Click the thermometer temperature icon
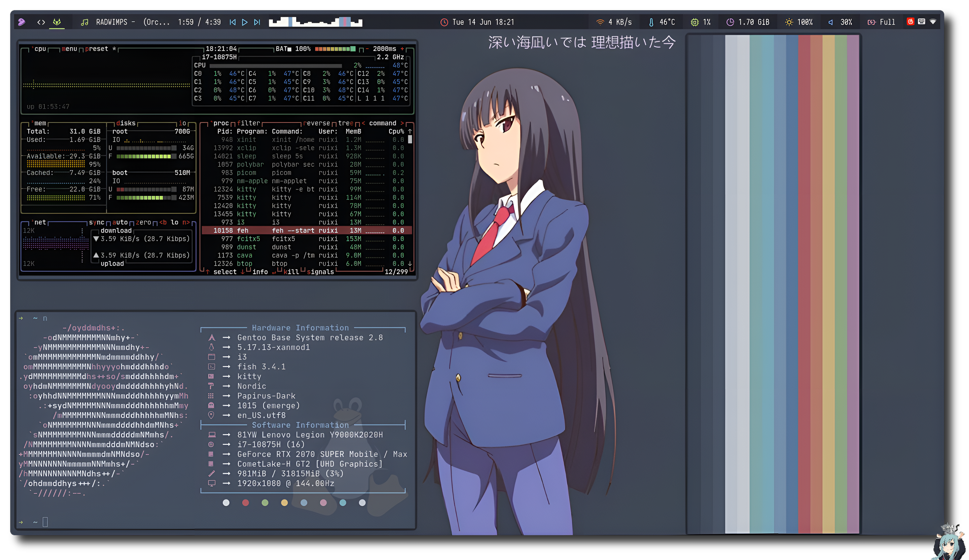This screenshot has height=560, width=969. tap(651, 22)
